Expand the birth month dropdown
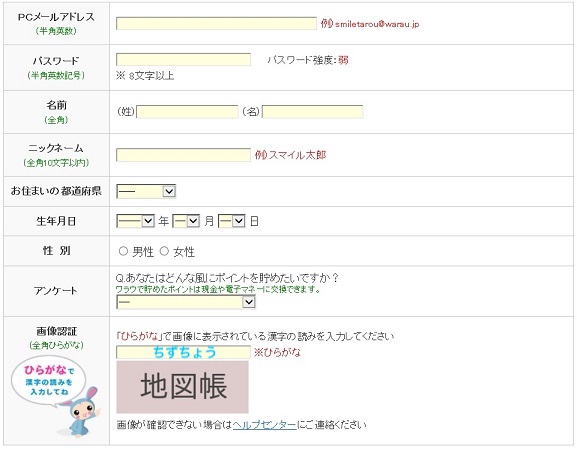This screenshot has height=449, width=577. [186, 221]
